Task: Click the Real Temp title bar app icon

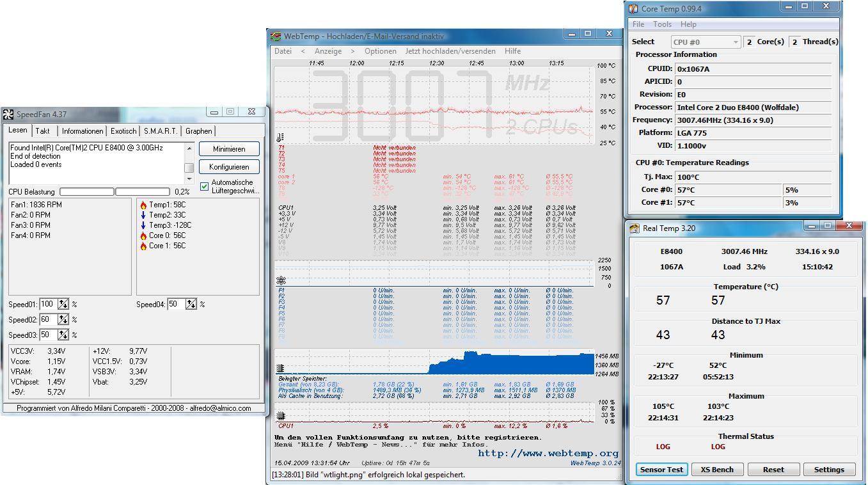Action: (x=635, y=228)
